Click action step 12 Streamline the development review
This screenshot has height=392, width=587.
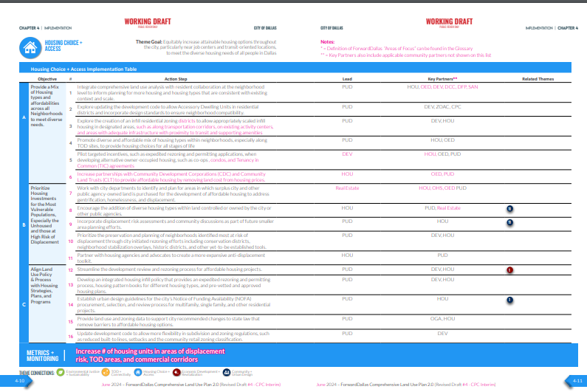coord(169,269)
